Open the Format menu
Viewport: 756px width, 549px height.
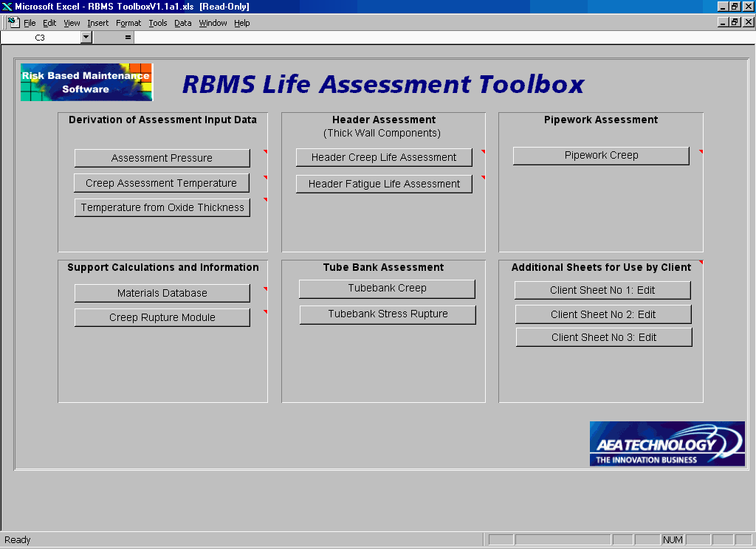(128, 23)
